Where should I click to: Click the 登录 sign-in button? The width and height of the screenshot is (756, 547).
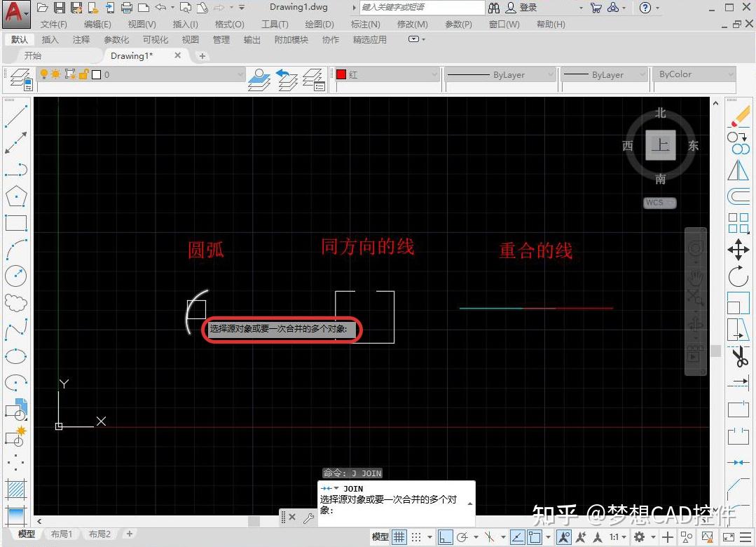(x=523, y=8)
